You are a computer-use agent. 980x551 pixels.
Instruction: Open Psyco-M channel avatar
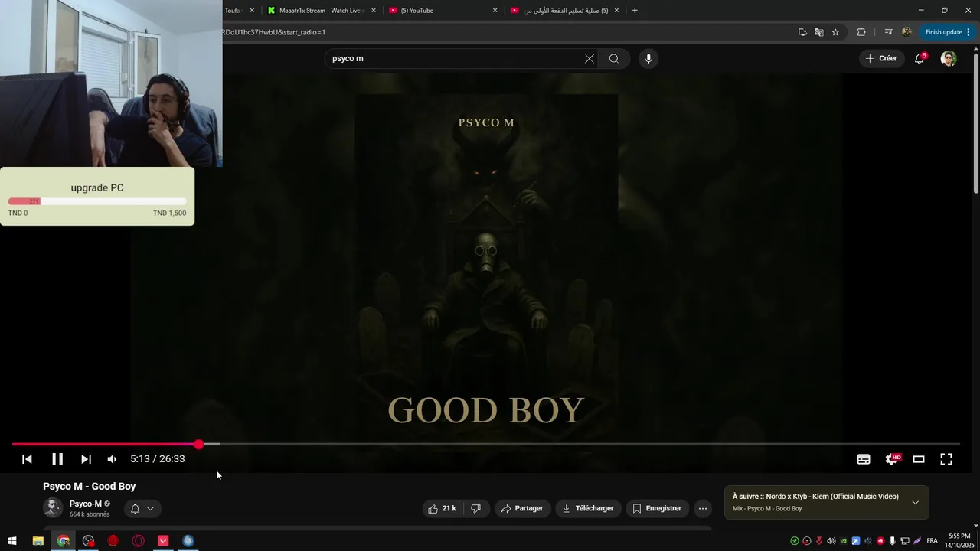coord(53,508)
